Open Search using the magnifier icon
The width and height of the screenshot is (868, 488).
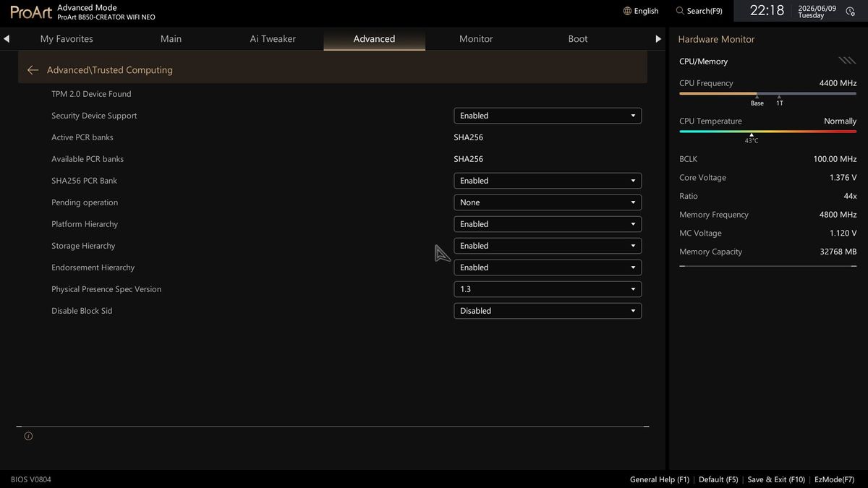pyautogui.click(x=680, y=11)
